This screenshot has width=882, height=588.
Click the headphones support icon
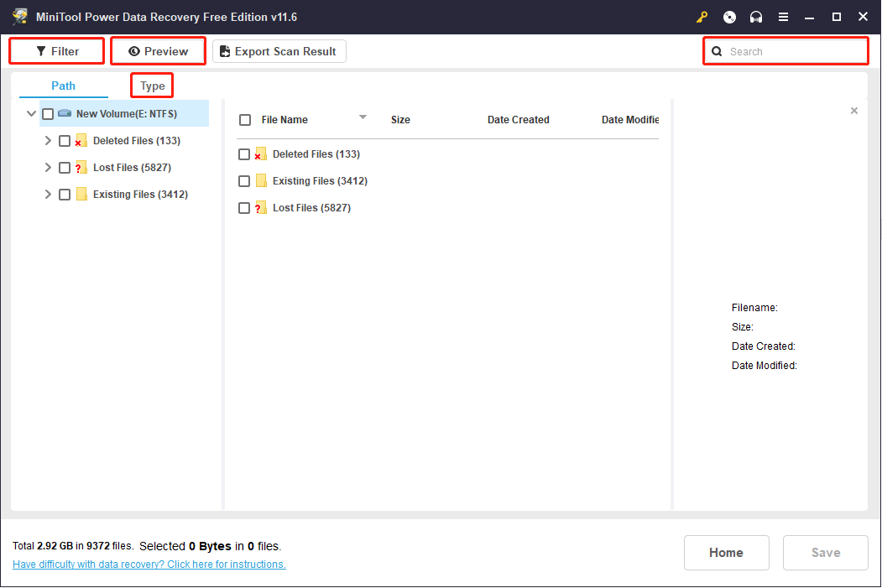(x=756, y=17)
